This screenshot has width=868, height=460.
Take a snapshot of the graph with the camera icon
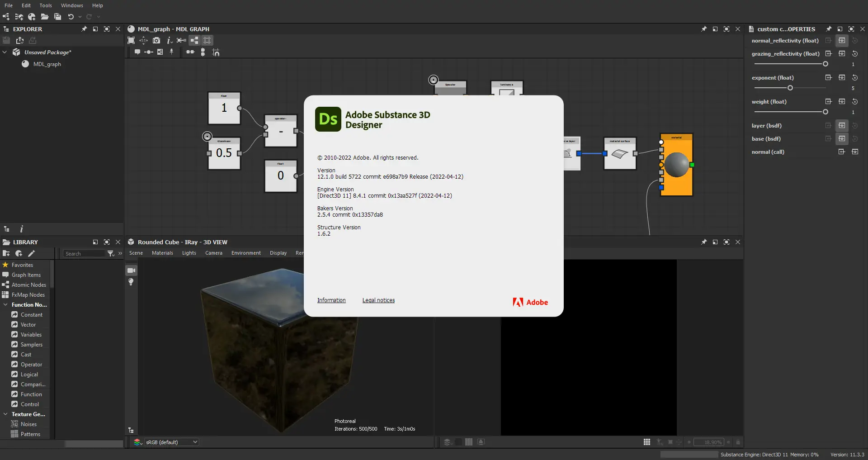156,40
